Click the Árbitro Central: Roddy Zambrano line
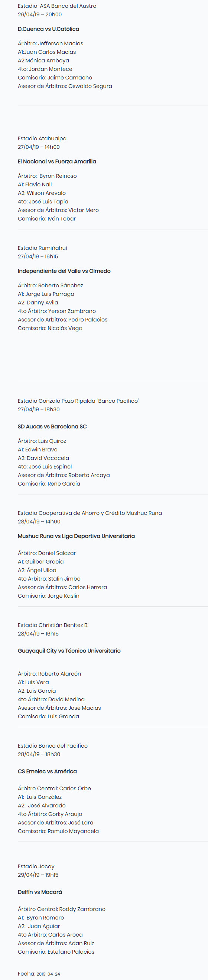Viewport: 208px width, 980px height. (61, 909)
